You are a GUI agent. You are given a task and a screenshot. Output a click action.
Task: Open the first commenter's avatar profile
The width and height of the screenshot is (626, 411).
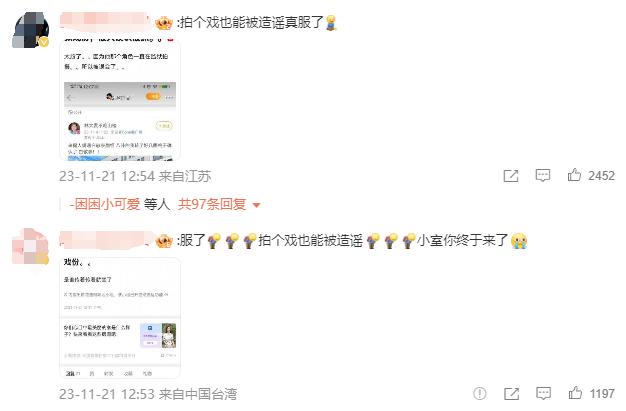(30, 30)
